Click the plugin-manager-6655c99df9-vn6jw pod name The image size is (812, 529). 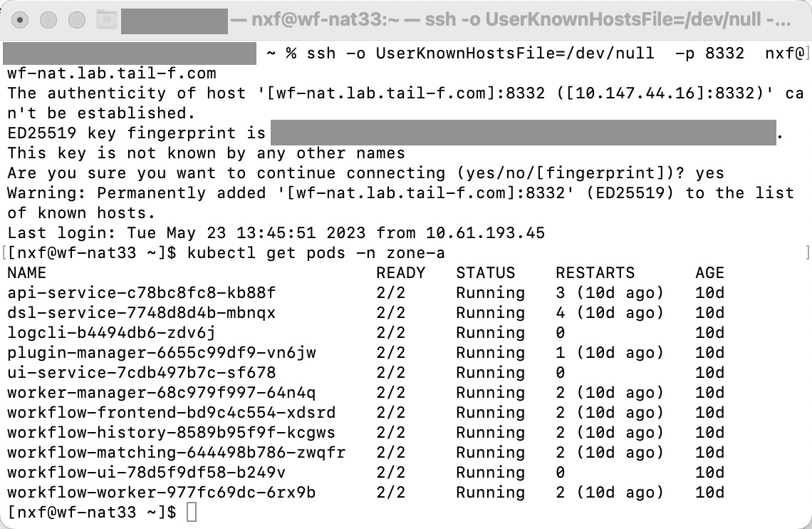point(162,353)
